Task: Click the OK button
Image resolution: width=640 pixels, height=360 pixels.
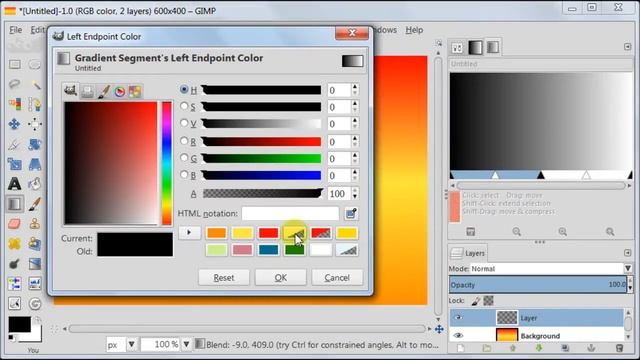Action: pos(280,278)
